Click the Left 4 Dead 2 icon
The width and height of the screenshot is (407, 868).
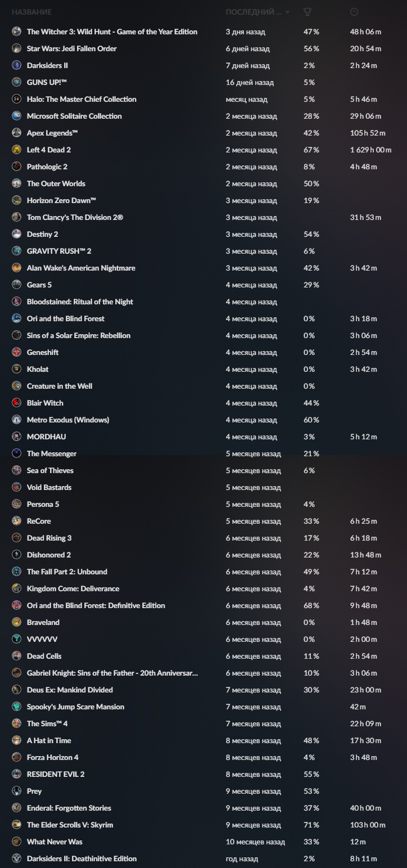click(x=16, y=150)
